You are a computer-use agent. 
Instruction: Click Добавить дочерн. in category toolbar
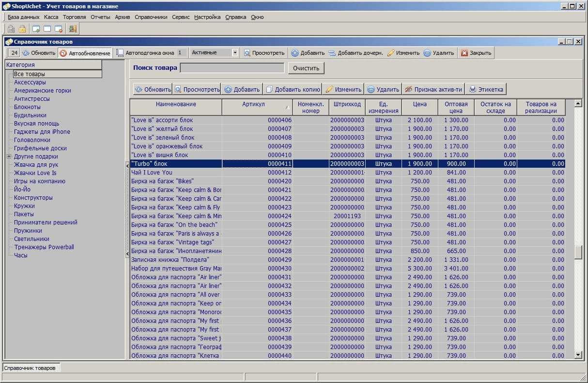click(356, 53)
